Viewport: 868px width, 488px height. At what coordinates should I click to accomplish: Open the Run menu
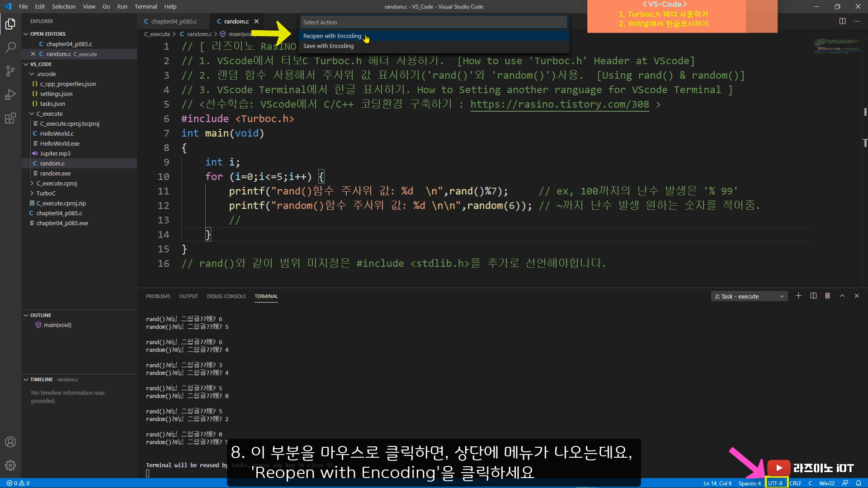[x=122, y=6]
